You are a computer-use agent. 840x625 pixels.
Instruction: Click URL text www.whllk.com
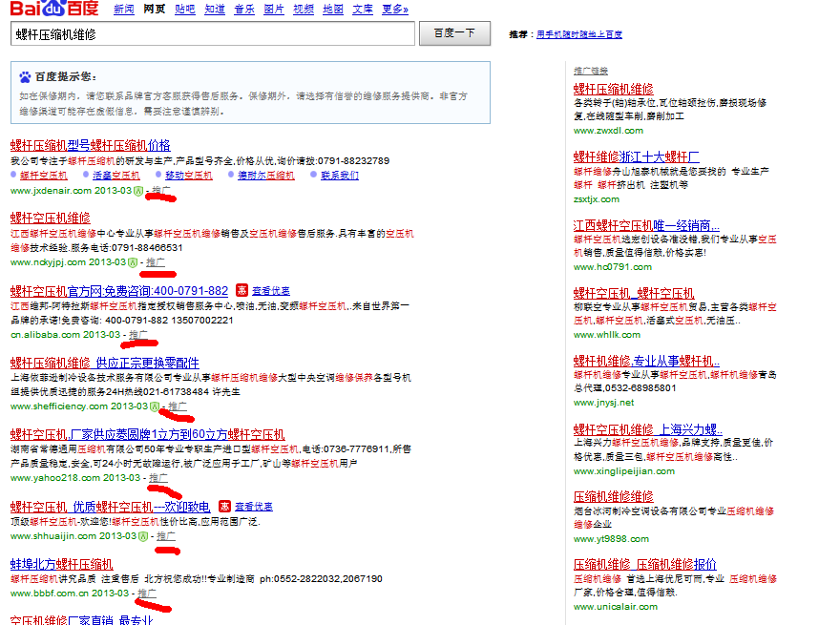(606, 334)
